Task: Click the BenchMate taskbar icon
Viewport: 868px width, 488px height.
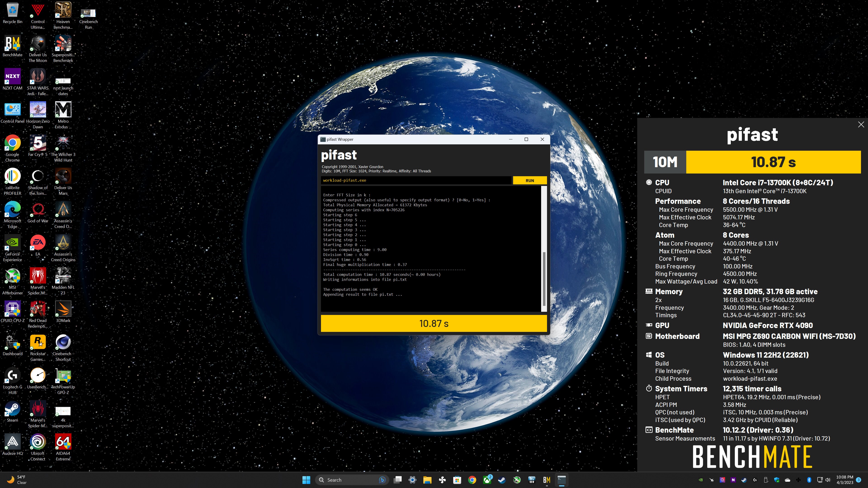Action: (547, 480)
